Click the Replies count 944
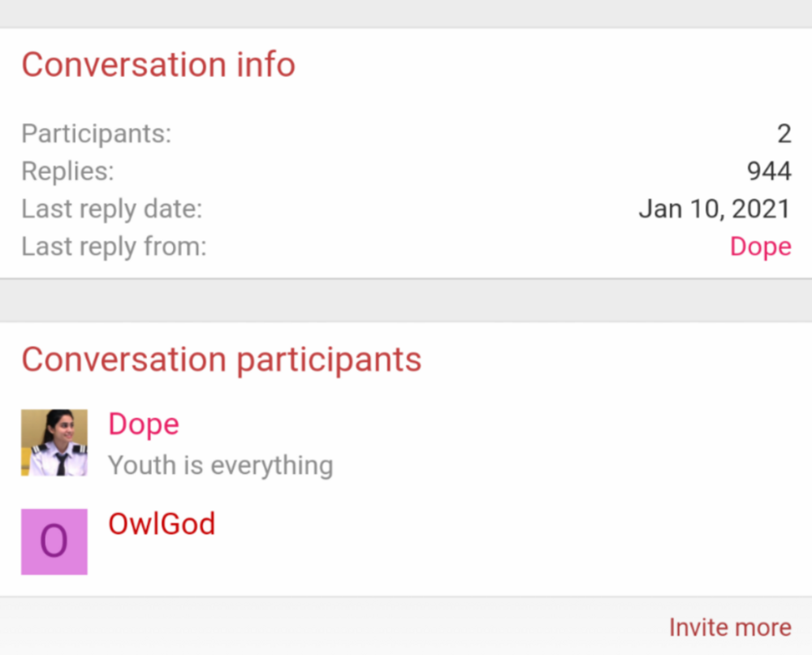Viewport: 812px width, 655px height. [768, 170]
